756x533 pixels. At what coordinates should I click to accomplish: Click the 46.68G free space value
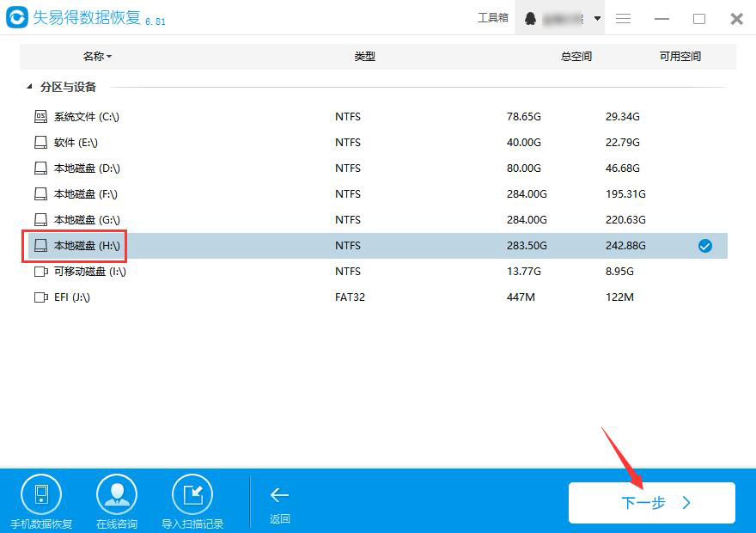623,168
